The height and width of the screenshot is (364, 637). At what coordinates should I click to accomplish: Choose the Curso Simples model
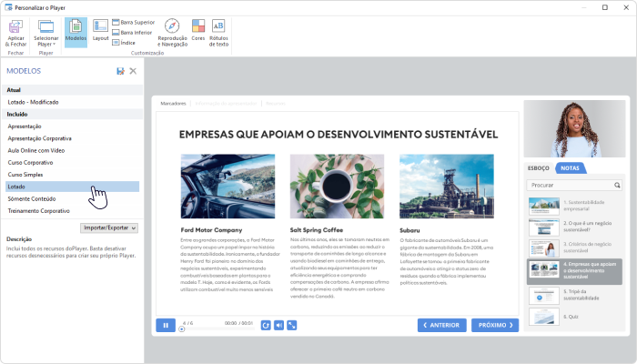point(72,175)
